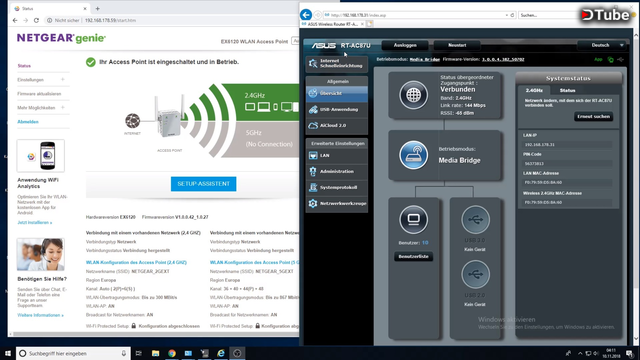The width and height of the screenshot is (640, 360).
Task: Click the green network status icon beside App
Action: tap(611, 60)
